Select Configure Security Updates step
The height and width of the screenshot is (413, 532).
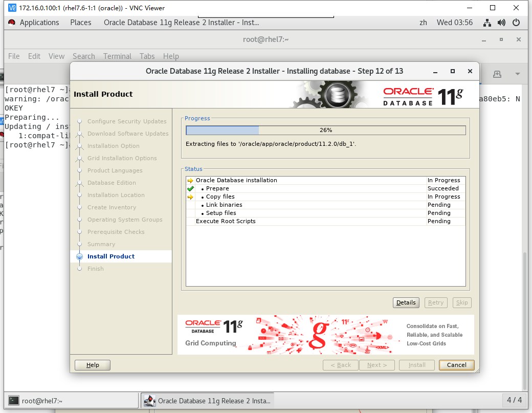[x=127, y=121]
